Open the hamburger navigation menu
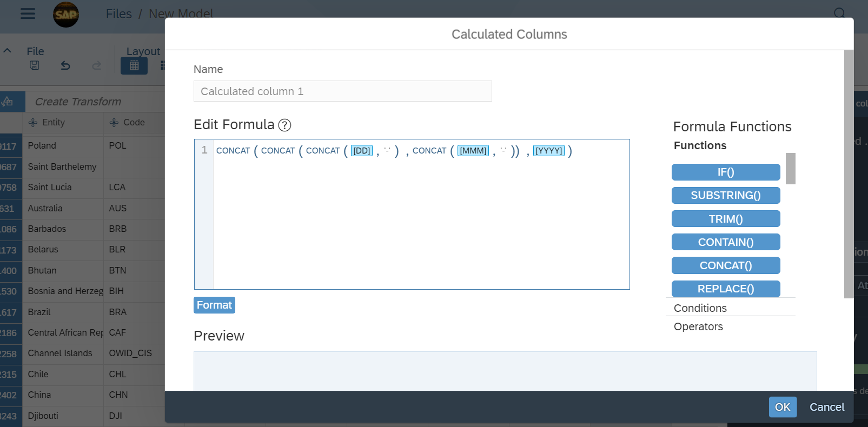This screenshot has width=868, height=427. pos(28,14)
